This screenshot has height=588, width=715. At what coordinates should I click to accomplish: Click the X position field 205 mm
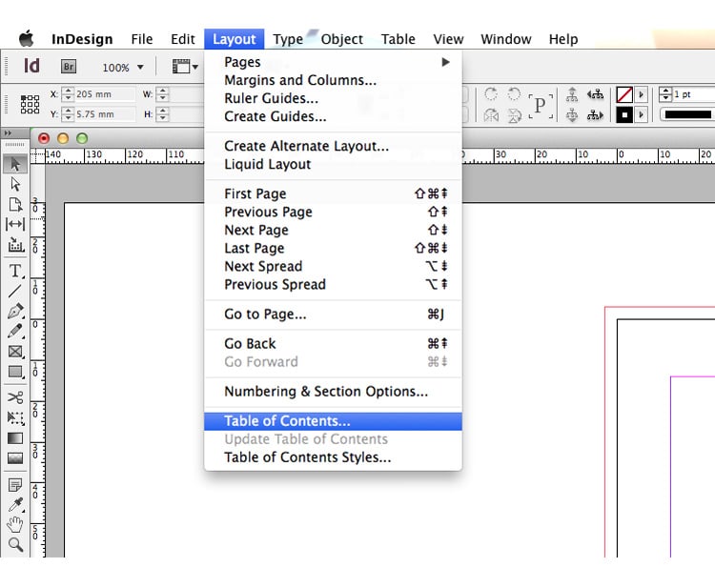pos(105,94)
